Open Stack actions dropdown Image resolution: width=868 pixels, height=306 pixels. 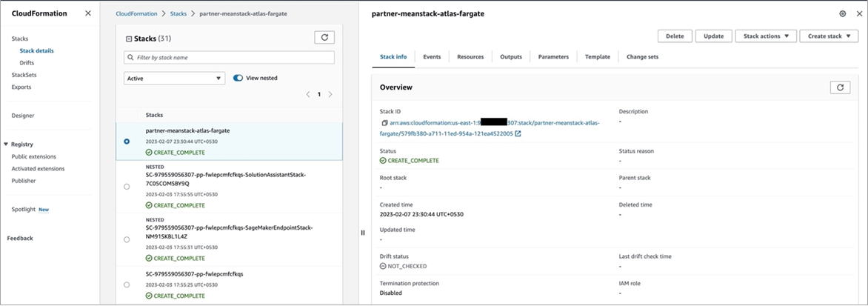click(766, 36)
